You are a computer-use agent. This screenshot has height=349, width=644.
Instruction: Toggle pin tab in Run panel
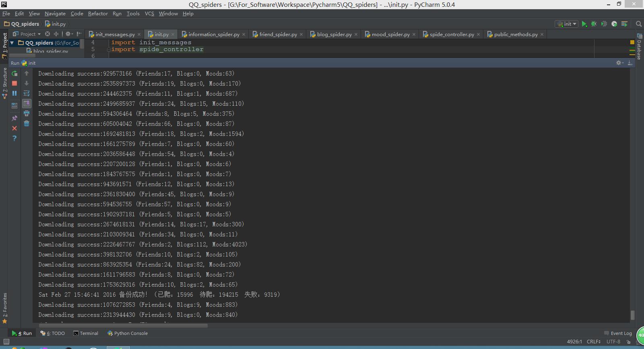14,118
